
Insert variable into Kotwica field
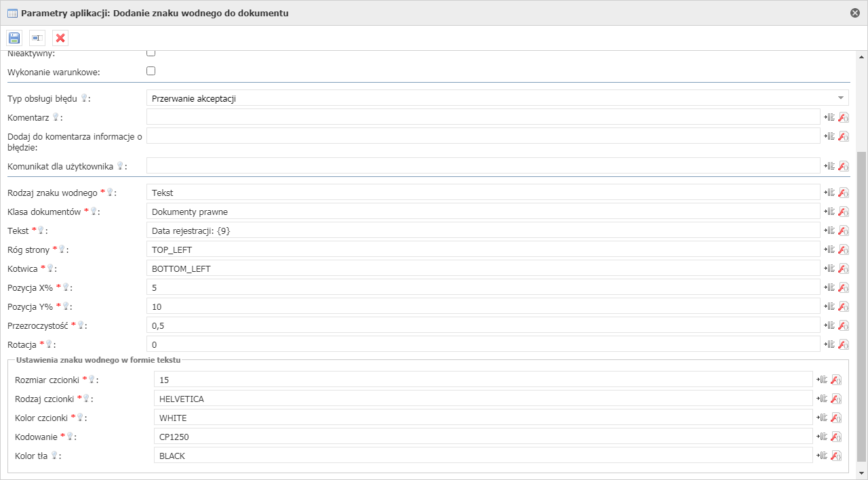829,268
